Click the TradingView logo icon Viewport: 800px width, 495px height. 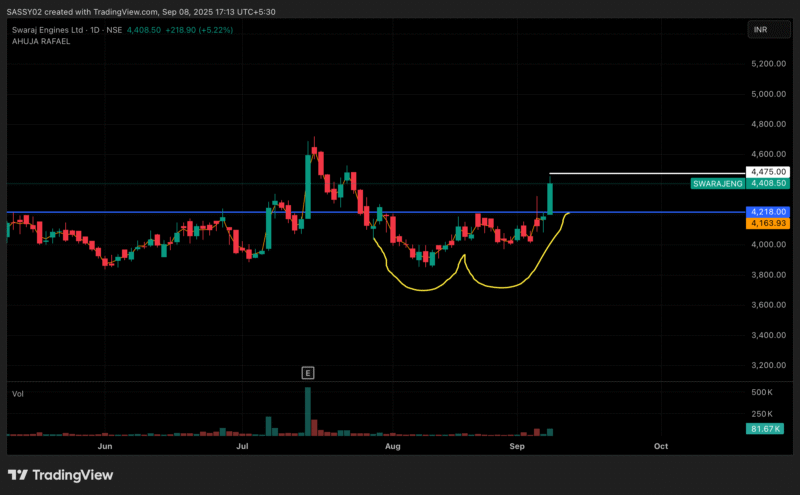pyautogui.click(x=18, y=475)
